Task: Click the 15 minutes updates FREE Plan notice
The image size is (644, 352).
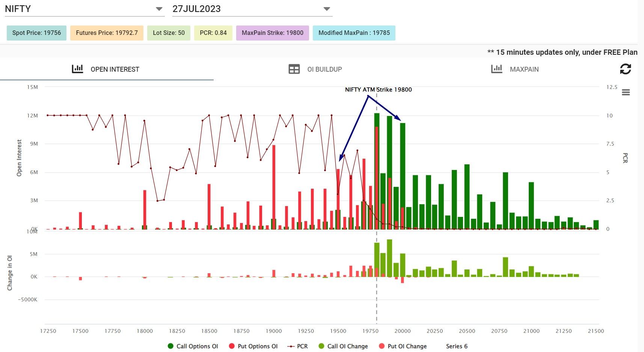Action: point(562,52)
